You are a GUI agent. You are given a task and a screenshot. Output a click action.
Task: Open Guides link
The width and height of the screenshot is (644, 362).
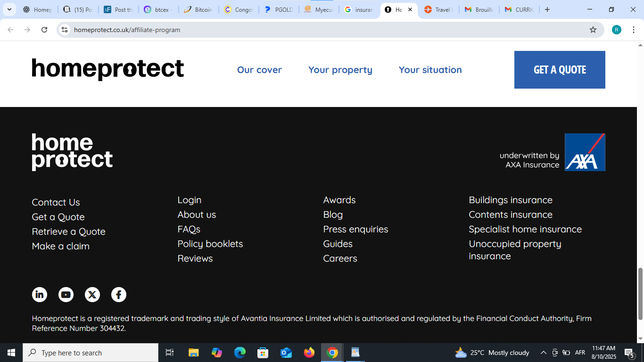pyautogui.click(x=338, y=244)
